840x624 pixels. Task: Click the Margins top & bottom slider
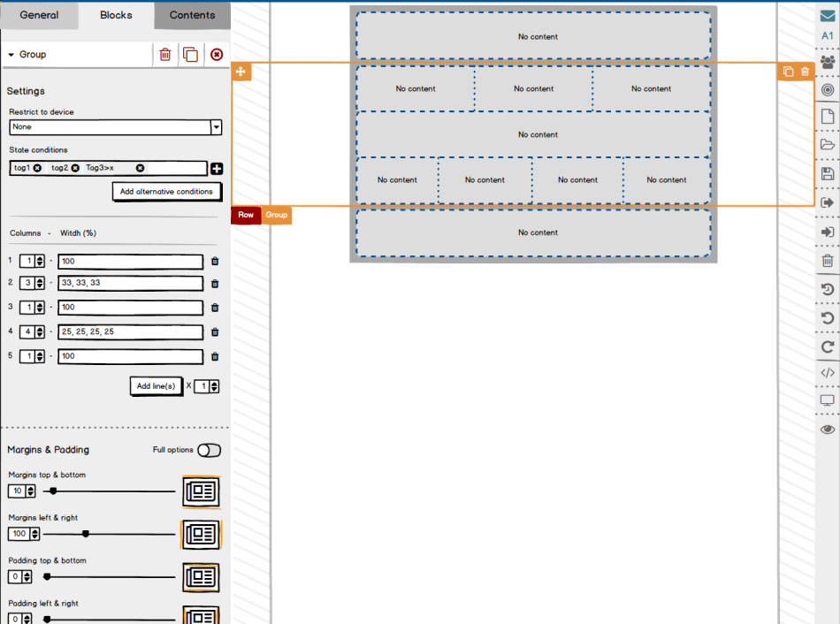pyautogui.click(x=109, y=491)
